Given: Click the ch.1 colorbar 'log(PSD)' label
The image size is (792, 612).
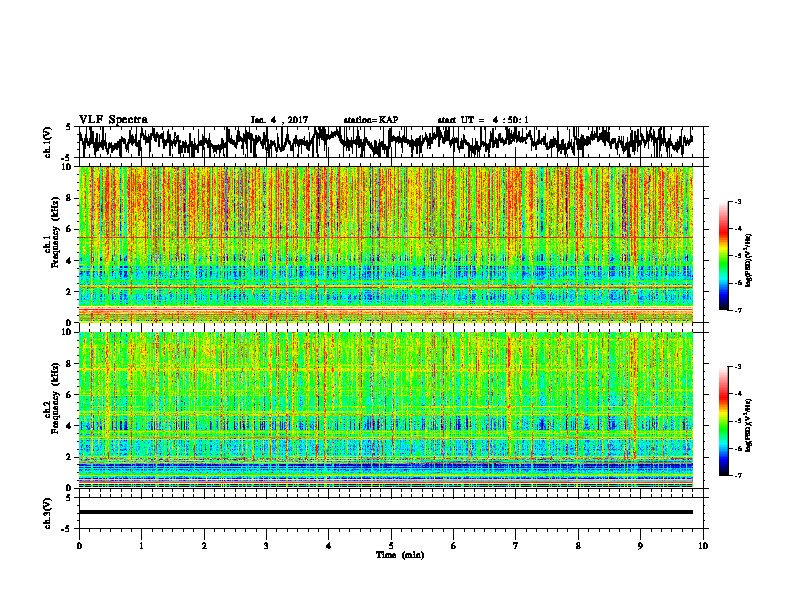Looking at the screenshot, I should click(x=749, y=260).
